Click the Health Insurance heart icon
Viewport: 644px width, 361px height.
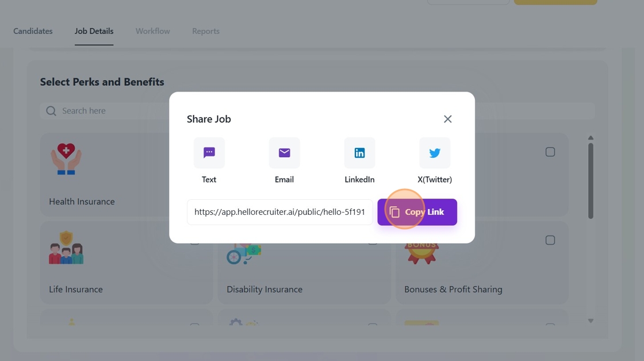click(66, 159)
